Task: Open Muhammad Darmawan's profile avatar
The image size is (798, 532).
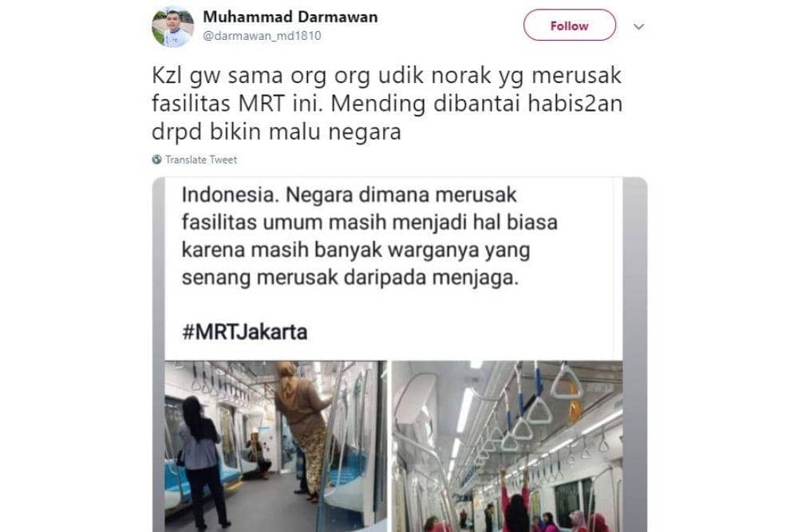Action: (173, 27)
